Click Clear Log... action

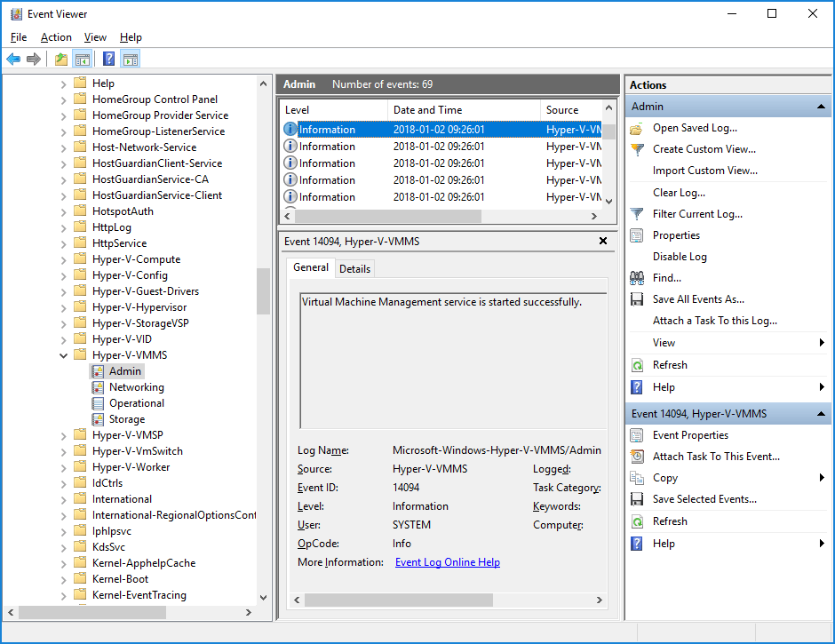click(x=679, y=193)
